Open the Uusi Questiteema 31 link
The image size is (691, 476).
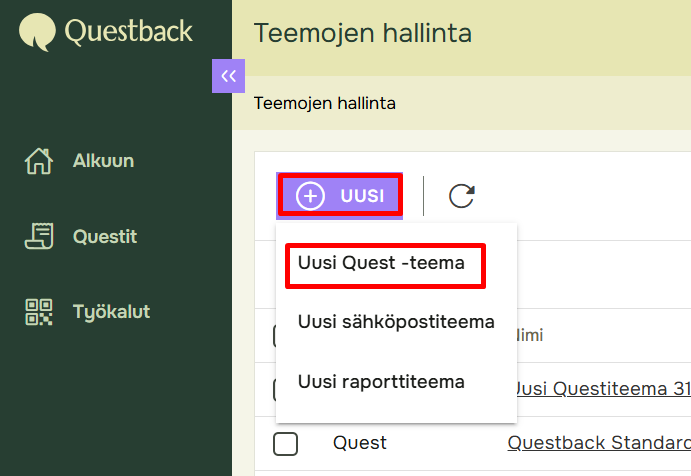click(x=600, y=388)
